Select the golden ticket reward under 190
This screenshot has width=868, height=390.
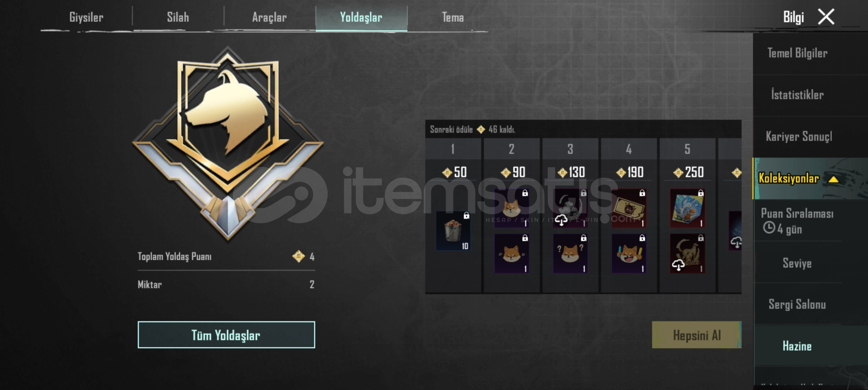tap(629, 208)
